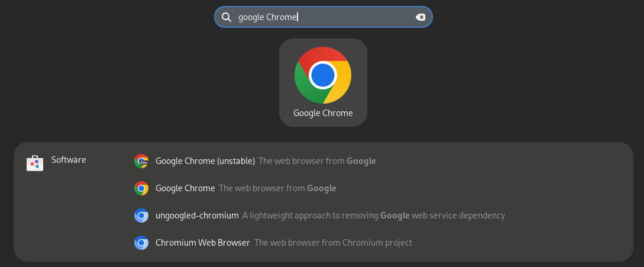Screen dimensions: 644x267
Task: Click the stable Google Chrome result description text
Action: 277,188
